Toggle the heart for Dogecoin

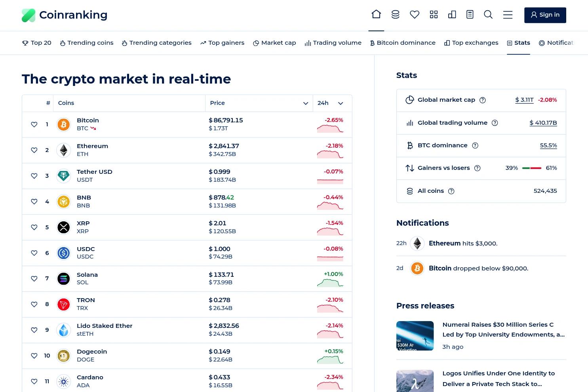34,356
